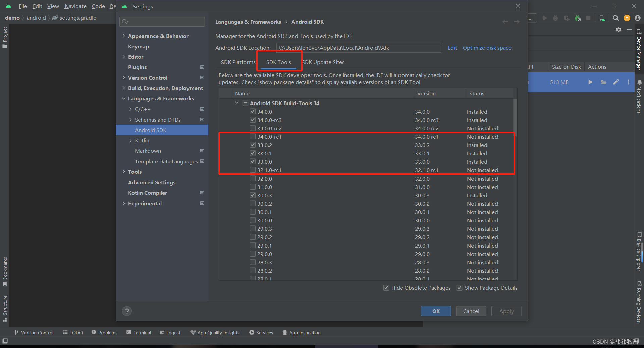Viewport: 644px width, 348px height.
Task: Navigate back arrow in Settings header
Action: click(x=505, y=22)
